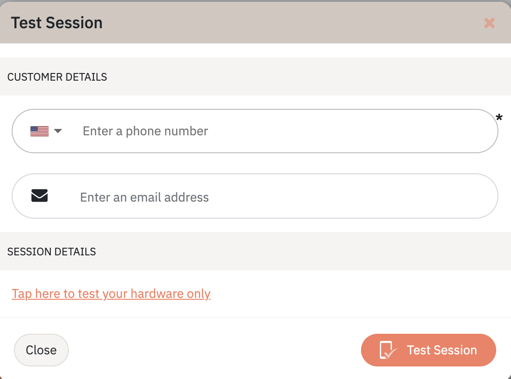Click the required asterisk beside phone field
This screenshot has height=379, width=511.
(x=499, y=118)
